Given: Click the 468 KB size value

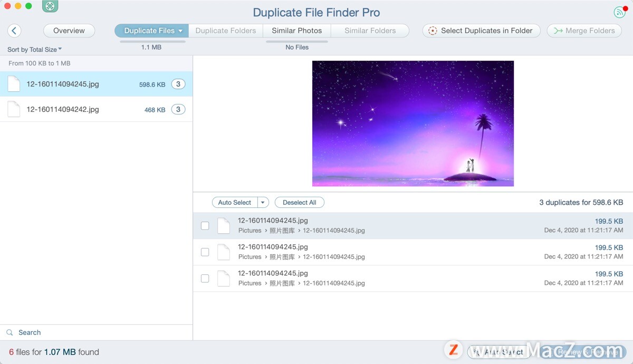Looking at the screenshot, I should tap(155, 110).
